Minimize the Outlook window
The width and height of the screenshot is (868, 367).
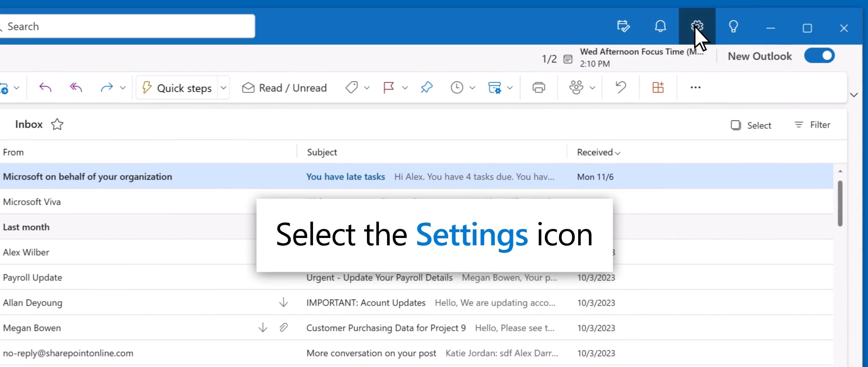coord(771,28)
